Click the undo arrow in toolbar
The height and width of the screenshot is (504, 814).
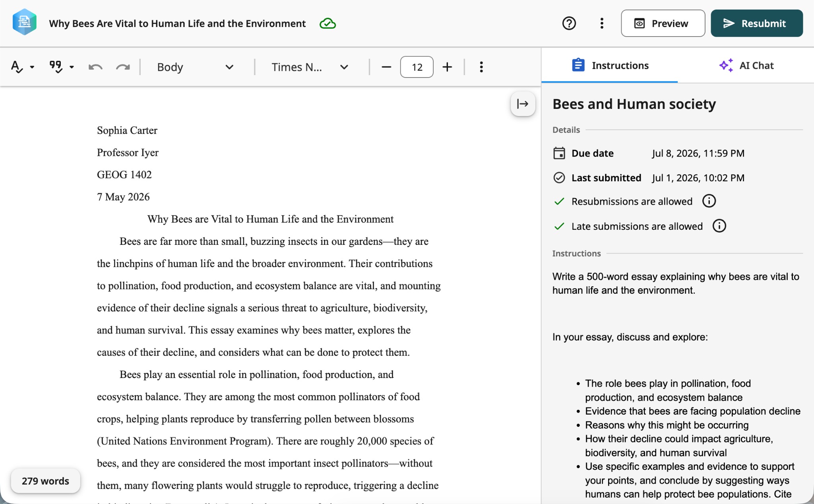pyautogui.click(x=95, y=67)
